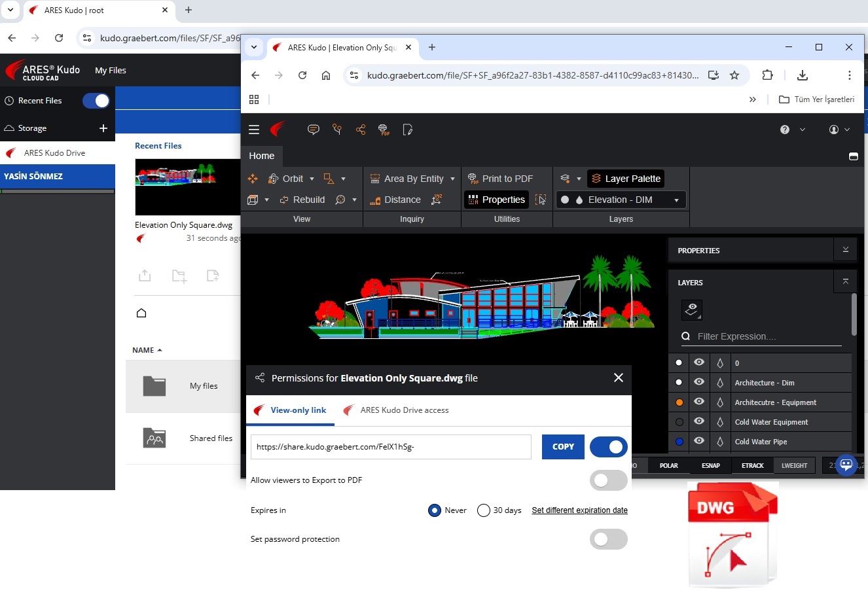
Task: Enable Allow viewers to Export to PDF
Action: (609, 480)
